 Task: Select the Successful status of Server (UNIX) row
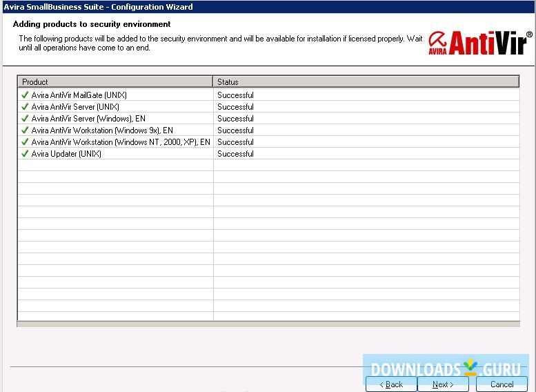tap(235, 107)
